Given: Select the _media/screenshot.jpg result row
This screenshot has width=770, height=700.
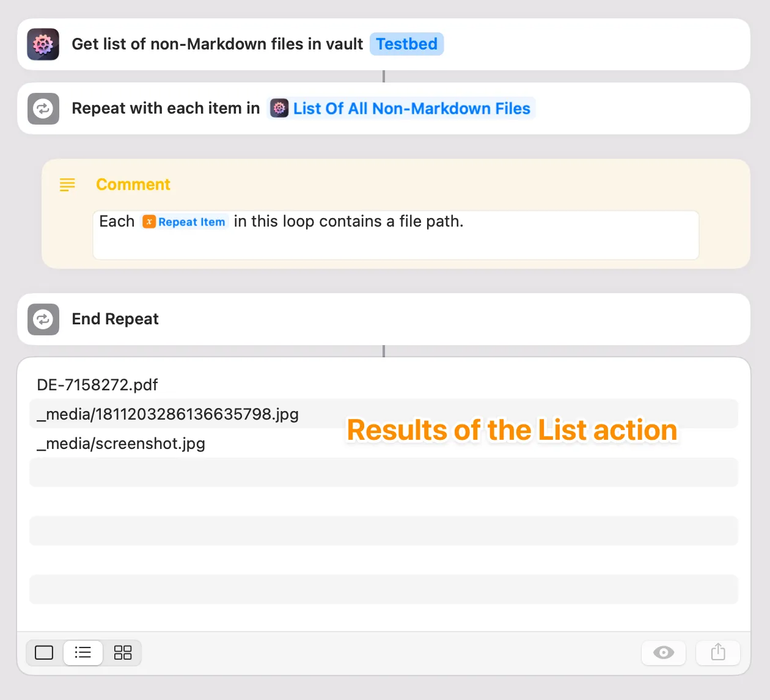Looking at the screenshot, I should point(120,443).
